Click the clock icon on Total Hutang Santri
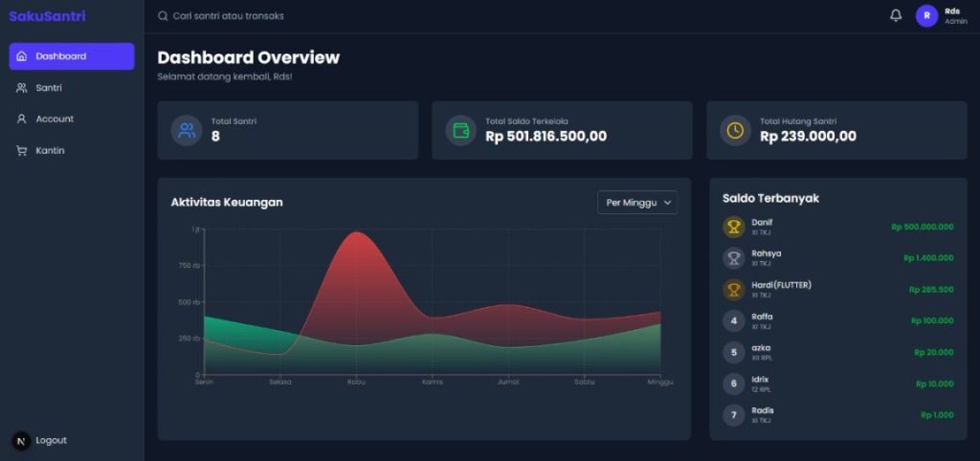Viewport: 980px width, 461px height. click(736, 130)
